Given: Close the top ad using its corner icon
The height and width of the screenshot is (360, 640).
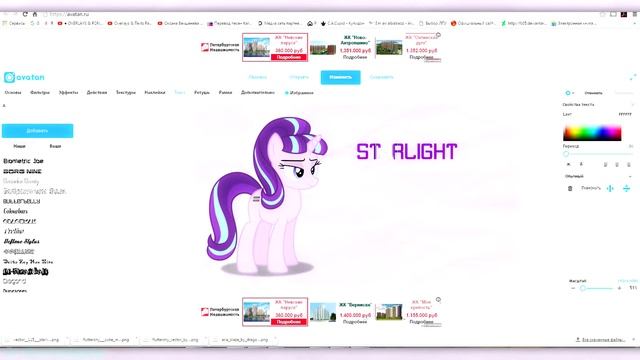Looking at the screenshot, I should tap(438, 35).
